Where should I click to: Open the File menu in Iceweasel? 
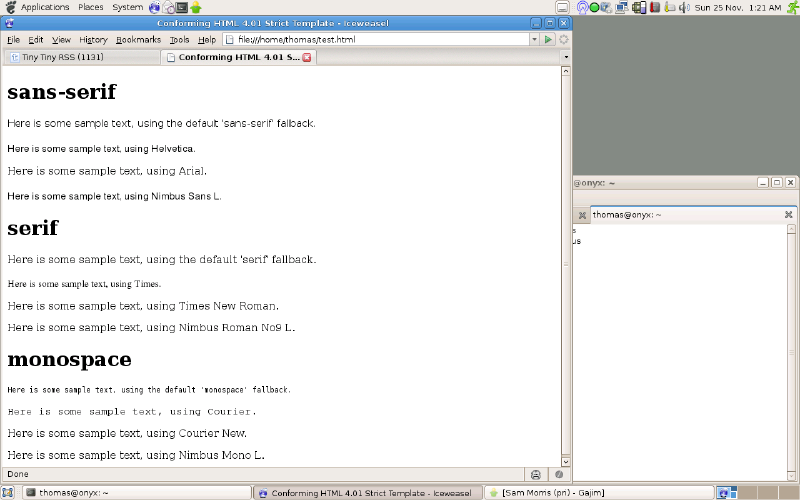point(13,39)
